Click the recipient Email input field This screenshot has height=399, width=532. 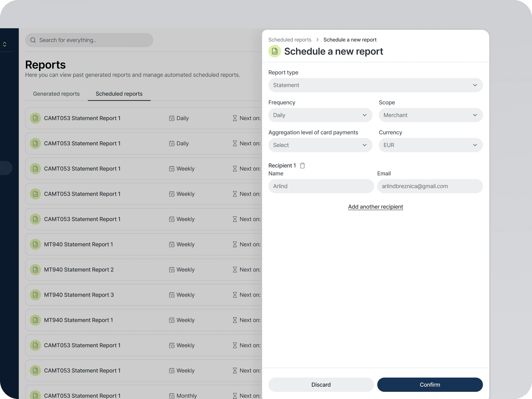click(430, 186)
